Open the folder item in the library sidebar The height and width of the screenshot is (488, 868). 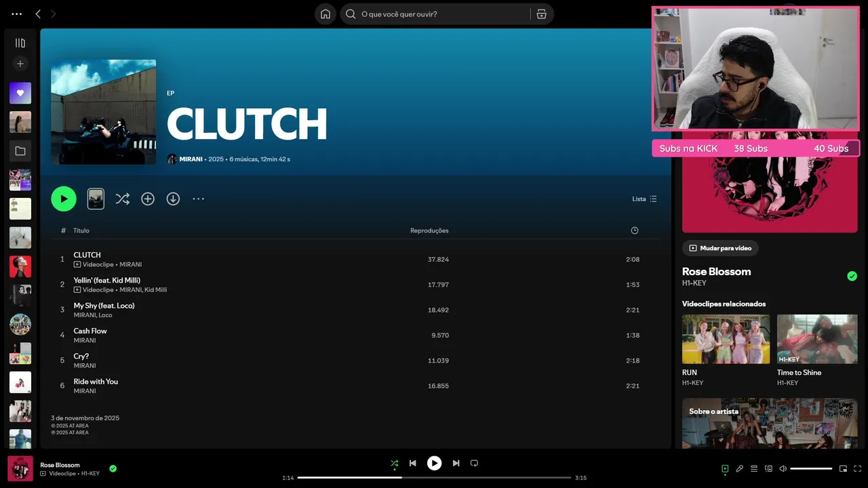(20, 151)
